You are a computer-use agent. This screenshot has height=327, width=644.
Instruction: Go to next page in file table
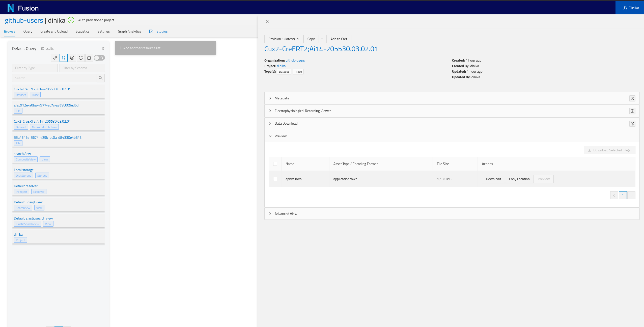coord(631,195)
